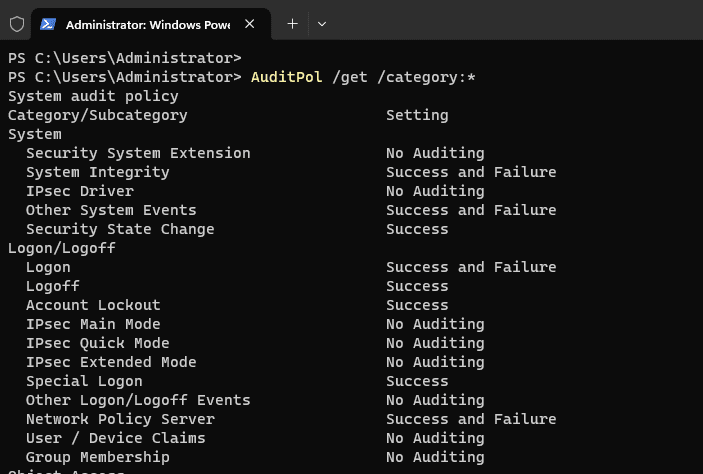Expand the new tab profile dropdown
The width and height of the screenshot is (703, 474).
click(x=321, y=24)
